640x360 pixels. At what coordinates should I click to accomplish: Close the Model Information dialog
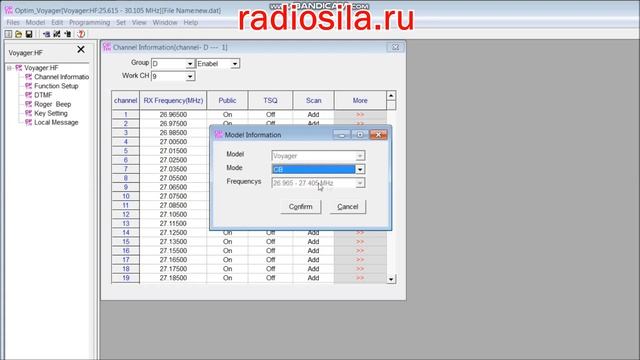tap(378, 135)
